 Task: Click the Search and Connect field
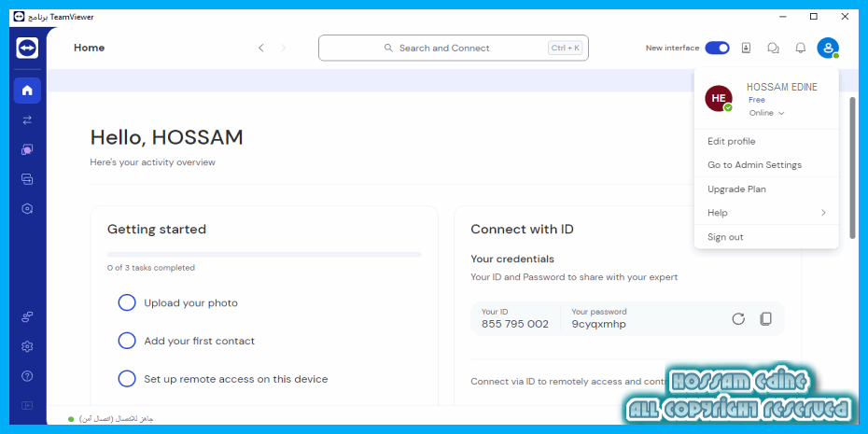pyautogui.click(x=454, y=49)
